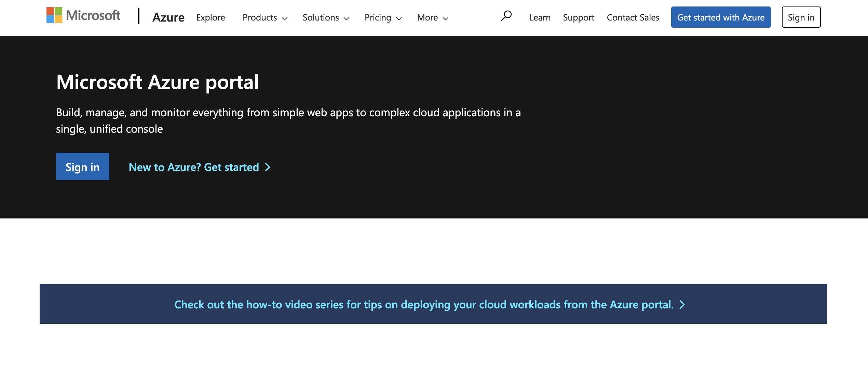Viewport: 868px width, 387px height.
Task: Click the blue Sign in hero button
Action: tap(83, 166)
